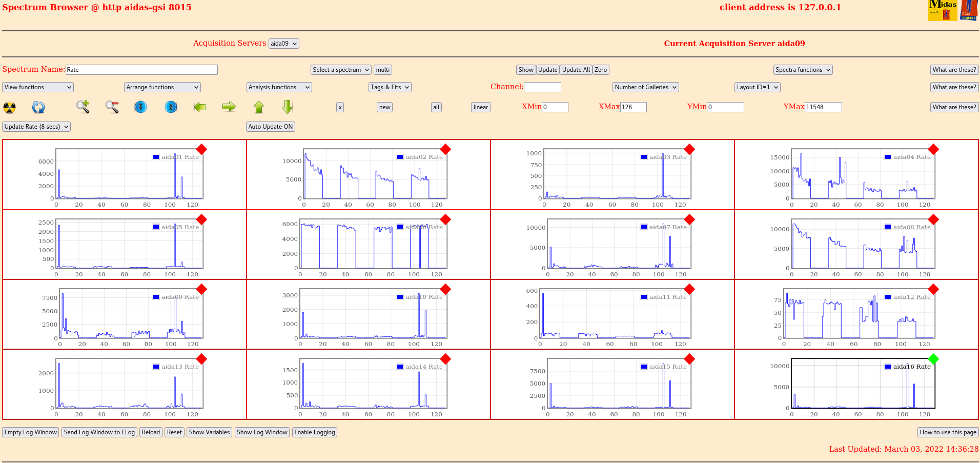980x463 pixels.
Task: Click the Reload button
Action: coord(151,432)
